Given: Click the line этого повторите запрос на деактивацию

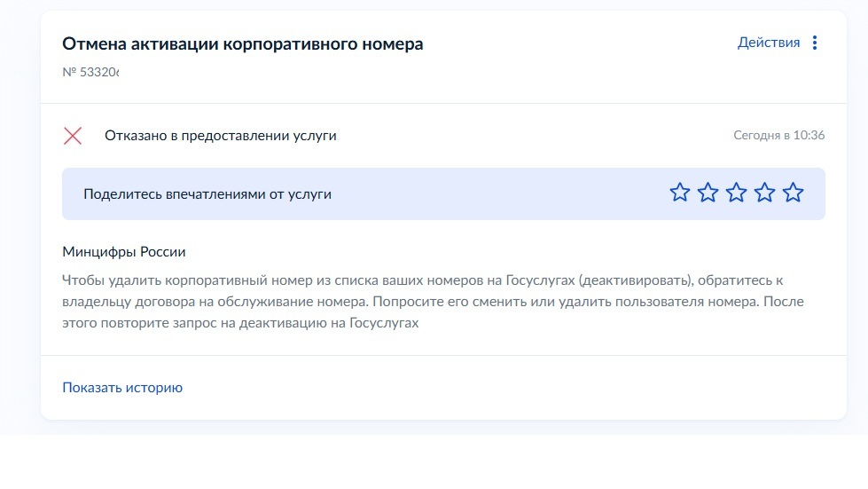Looking at the screenshot, I should (239, 323).
